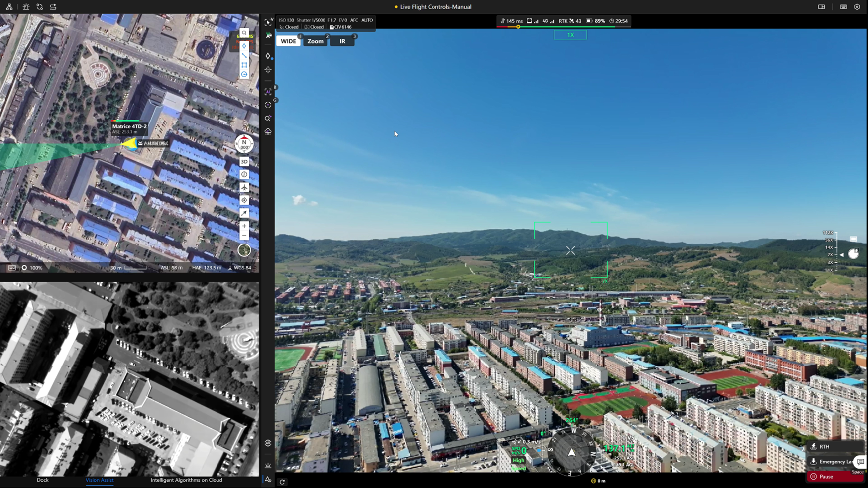This screenshot has width=868, height=488.
Task: Click the locked fly-to arrow icon
Action: (x=268, y=36)
